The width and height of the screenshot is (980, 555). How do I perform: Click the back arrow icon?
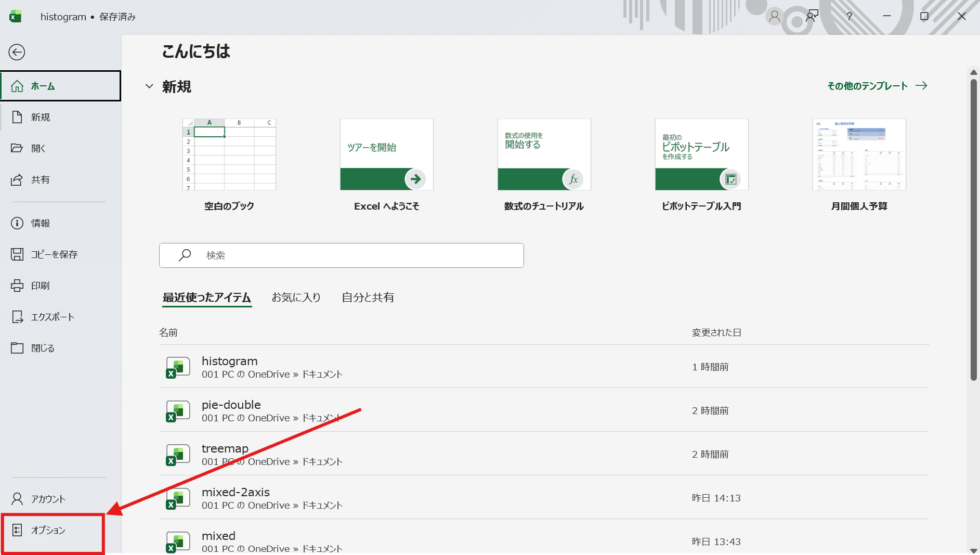17,52
